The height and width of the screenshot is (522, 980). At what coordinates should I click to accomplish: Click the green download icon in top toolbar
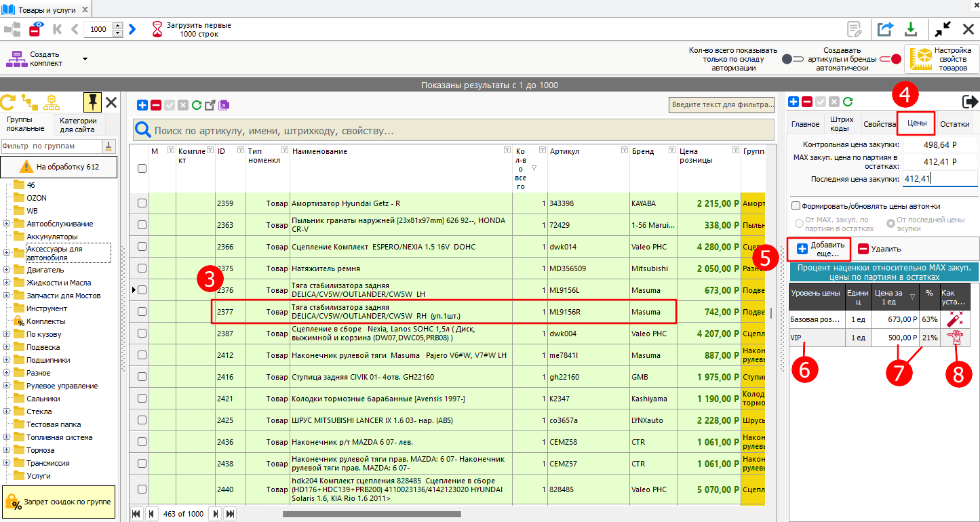click(911, 29)
